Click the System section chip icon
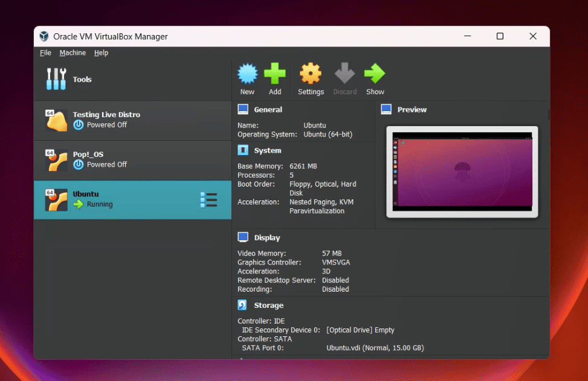Image resolution: width=588 pixels, height=381 pixels. (243, 150)
